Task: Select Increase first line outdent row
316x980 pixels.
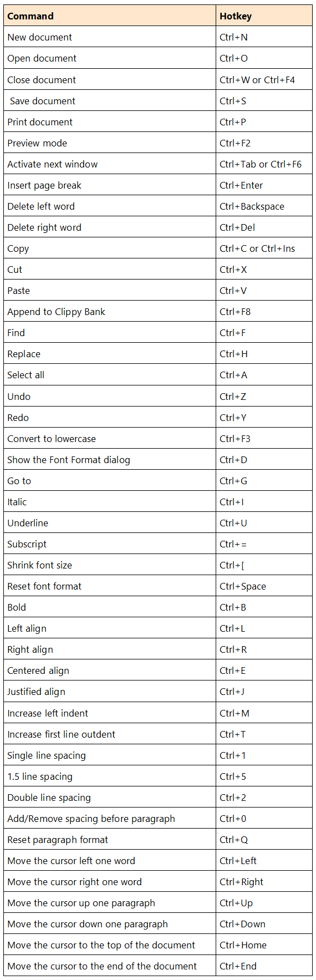Action: 158,734
